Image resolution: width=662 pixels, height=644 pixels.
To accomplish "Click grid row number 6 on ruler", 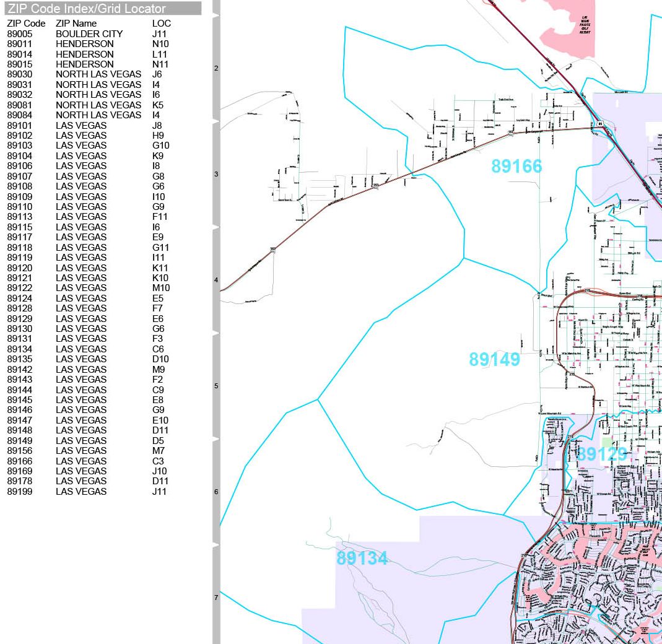I will 216,492.
